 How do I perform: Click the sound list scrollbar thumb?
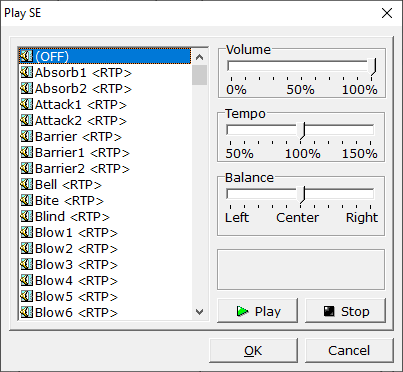pos(200,75)
